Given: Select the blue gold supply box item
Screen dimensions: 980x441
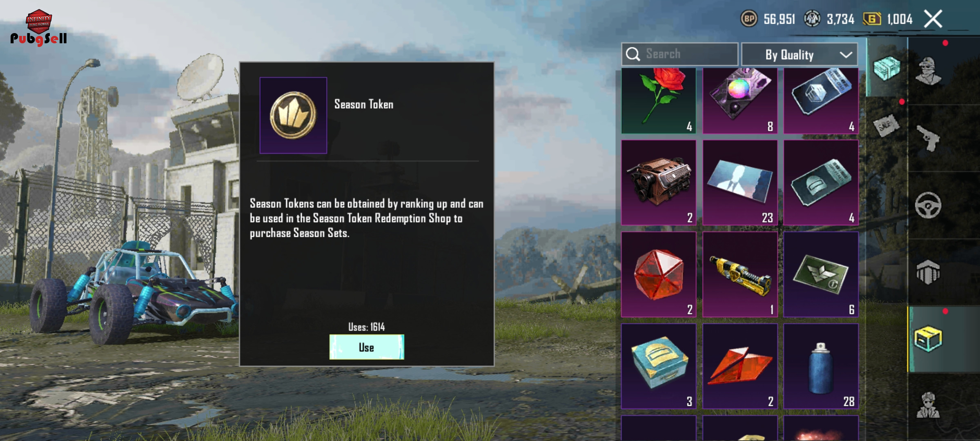Looking at the screenshot, I should (659, 366).
